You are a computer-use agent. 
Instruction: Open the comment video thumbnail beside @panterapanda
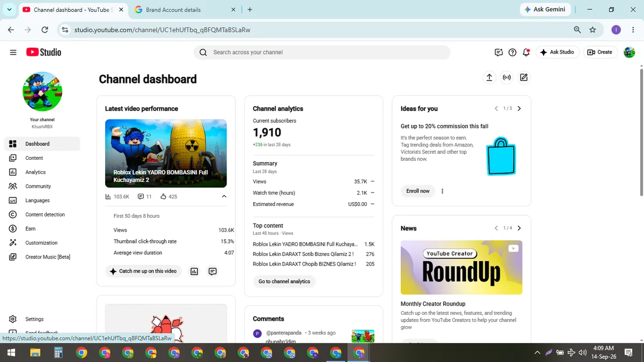tap(363, 336)
